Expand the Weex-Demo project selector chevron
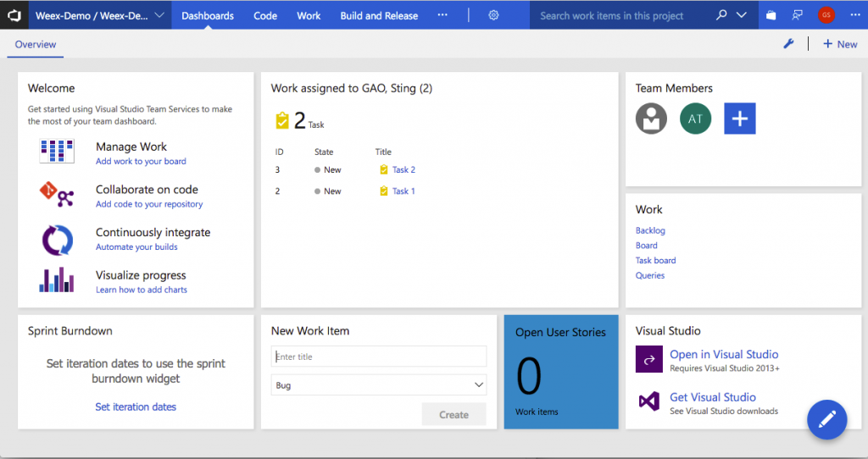This screenshot has height=459, width=868. (x=159, y=15)
